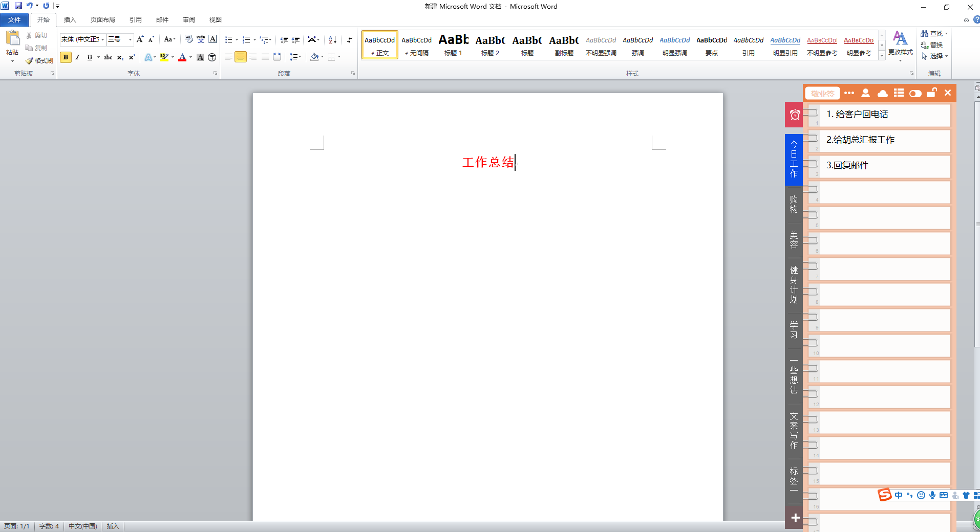The image size is (980, 532).
Task: Click the Save icon in quick access toolbar
Action: (18, 6)
